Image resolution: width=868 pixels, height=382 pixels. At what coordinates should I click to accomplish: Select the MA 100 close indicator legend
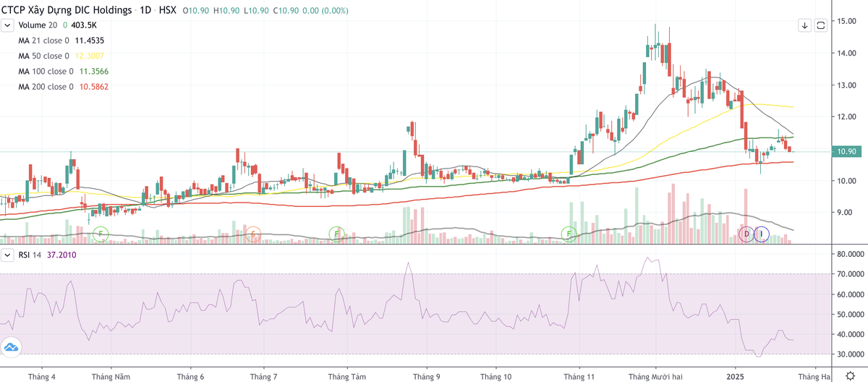pyautogui.click(x=46, y=71)
